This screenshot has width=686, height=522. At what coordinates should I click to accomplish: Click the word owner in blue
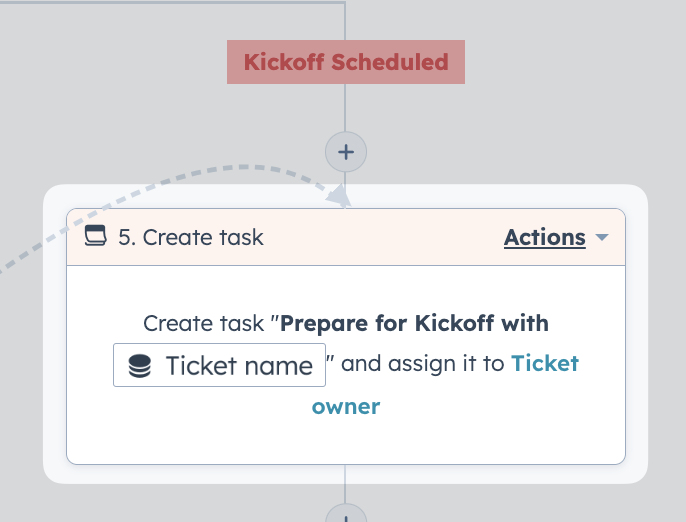coord(346,406)
